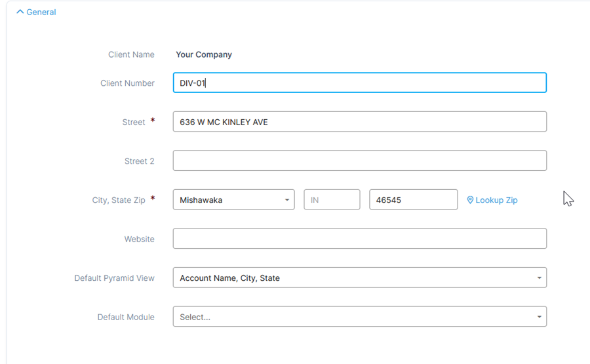590x364 pixels.
Task: Open the Default Module Select dropdown
Action: coord(360,317)
